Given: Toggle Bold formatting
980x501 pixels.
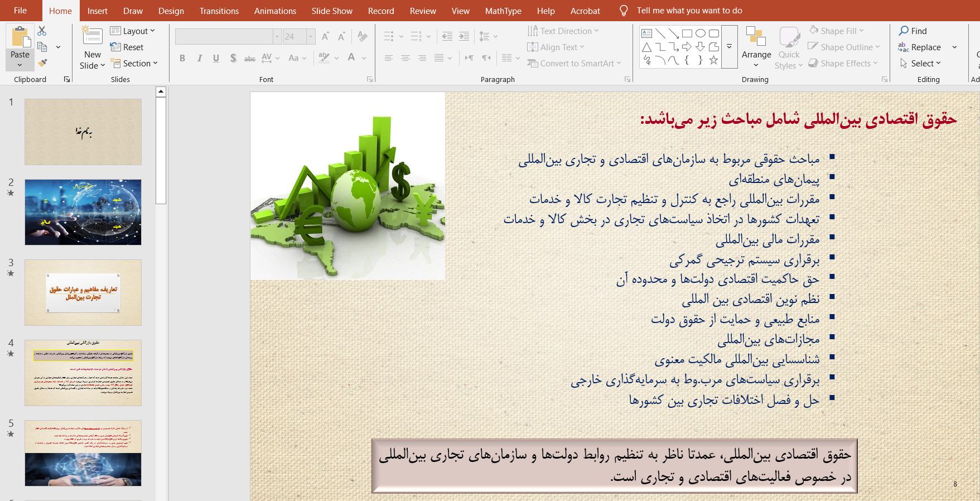Looking at the screenshot, I should click(182, 58).
